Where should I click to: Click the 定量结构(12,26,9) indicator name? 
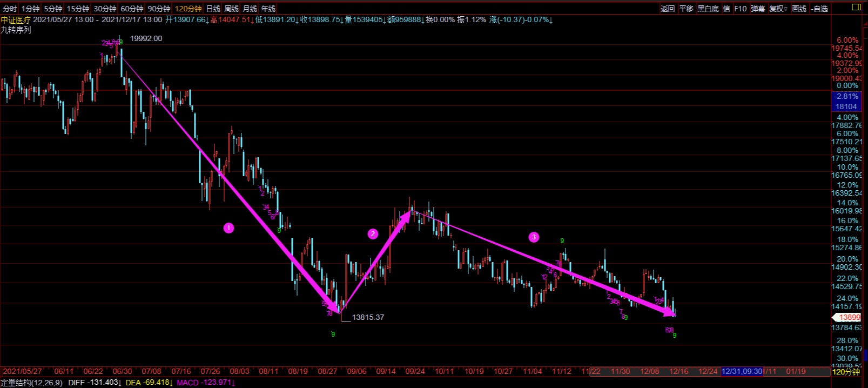[32, 383]
